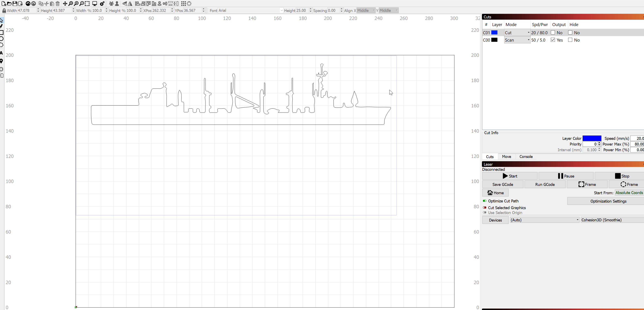The width and height of the screenshot is (644, 310).
Task: Open the Font Arial dropdown
Action: [251, 11]
